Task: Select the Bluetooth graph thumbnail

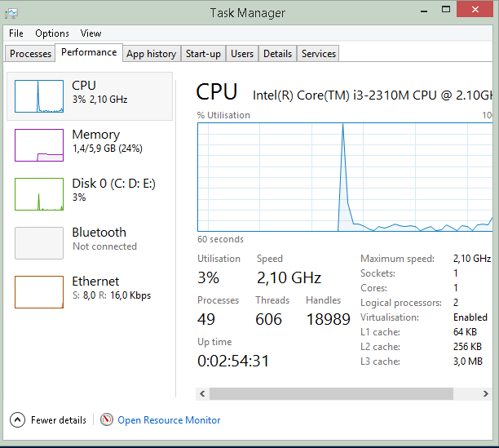Action: click(39, 243)
